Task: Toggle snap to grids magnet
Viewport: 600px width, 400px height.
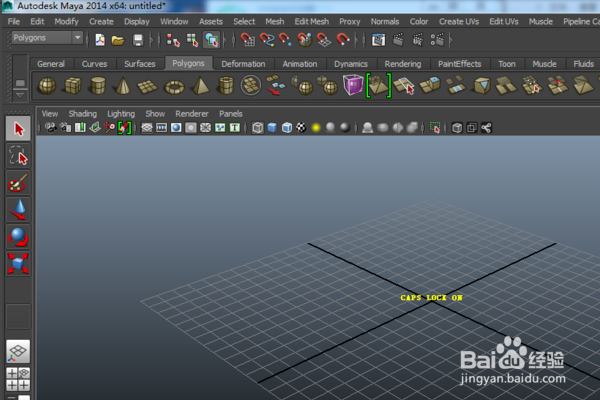Action: coord(247,40)
